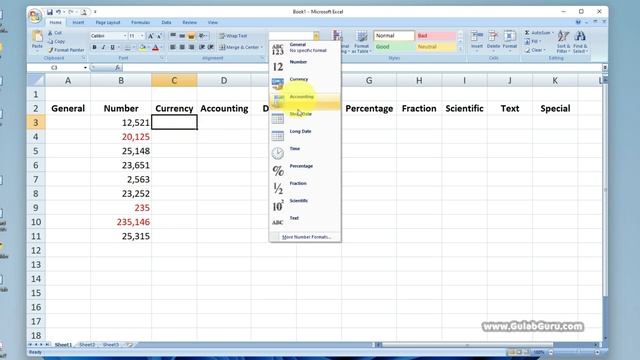Select the Text ABC format icon
The image size is (640, 360).
278,222
